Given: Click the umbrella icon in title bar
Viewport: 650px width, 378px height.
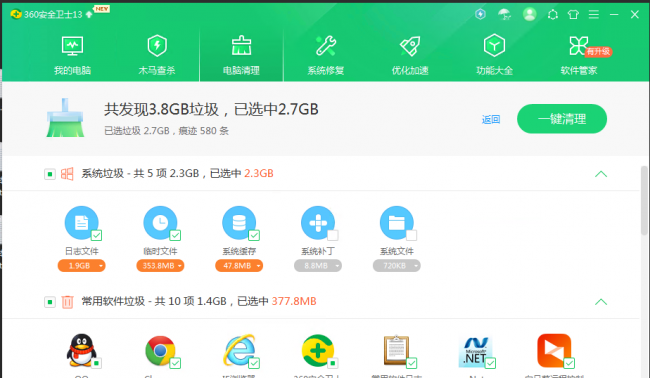Looking at the screenshot, I should tap(504, 15).
